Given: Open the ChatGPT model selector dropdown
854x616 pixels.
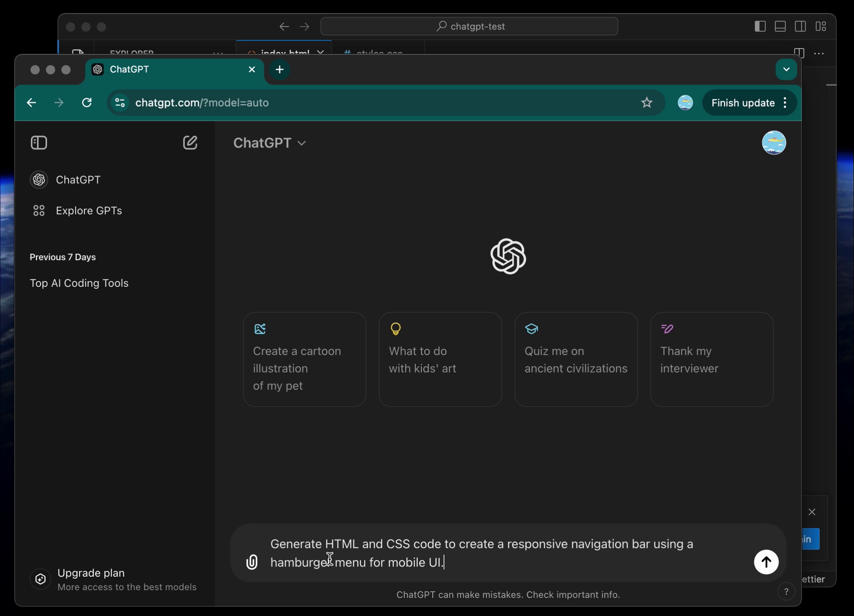Looking at the screenshot, I should (269, 143).
